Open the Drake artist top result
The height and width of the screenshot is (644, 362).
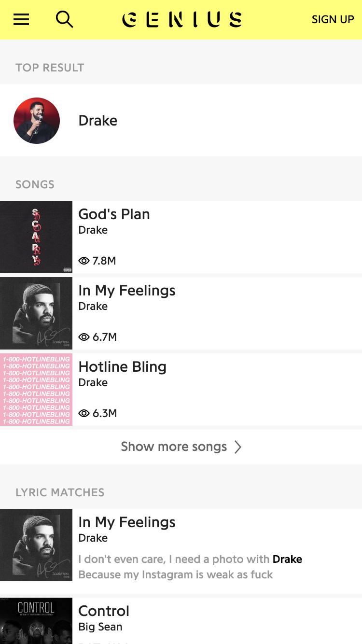(x=98, y=121)
